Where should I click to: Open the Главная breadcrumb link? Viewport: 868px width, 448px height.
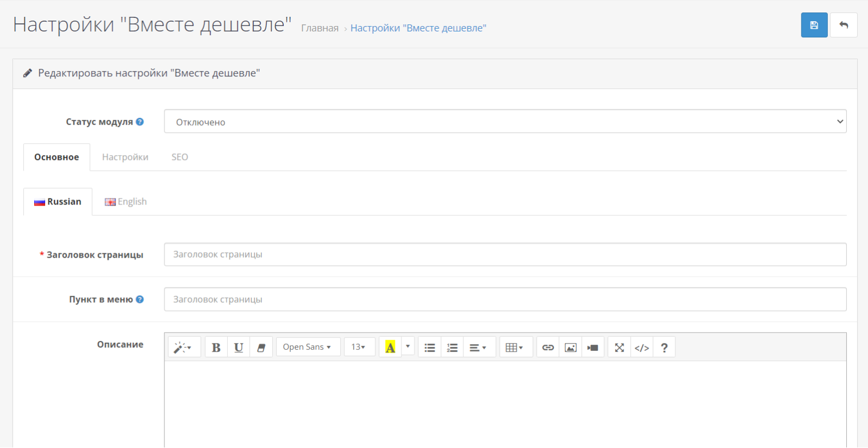(x=320, y=28)
